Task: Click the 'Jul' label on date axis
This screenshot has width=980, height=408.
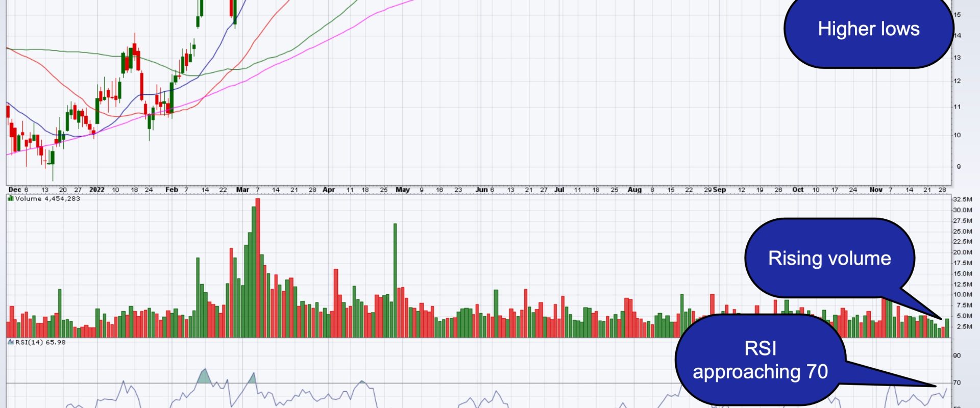Action: click(559, 190)
